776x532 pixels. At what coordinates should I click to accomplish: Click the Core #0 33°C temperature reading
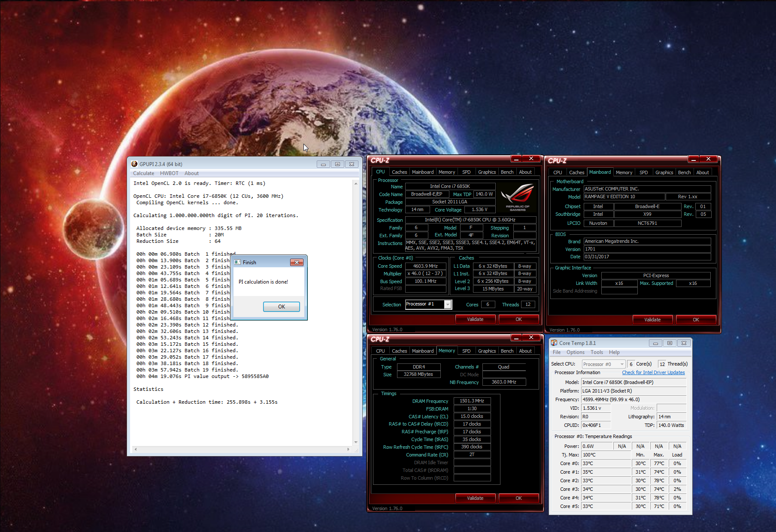[x=606, y=463]
